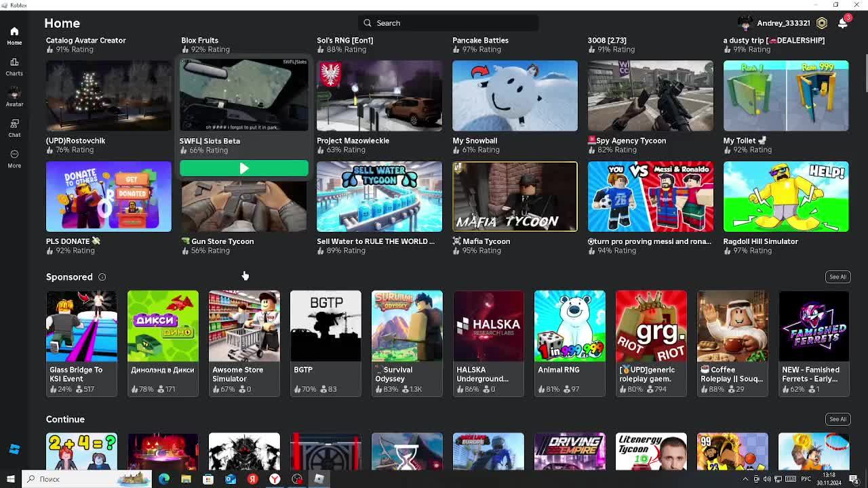The image size is (868, 488).
Task: Click the Andrey_333321 profile avatar
Action: click(745, 23)
